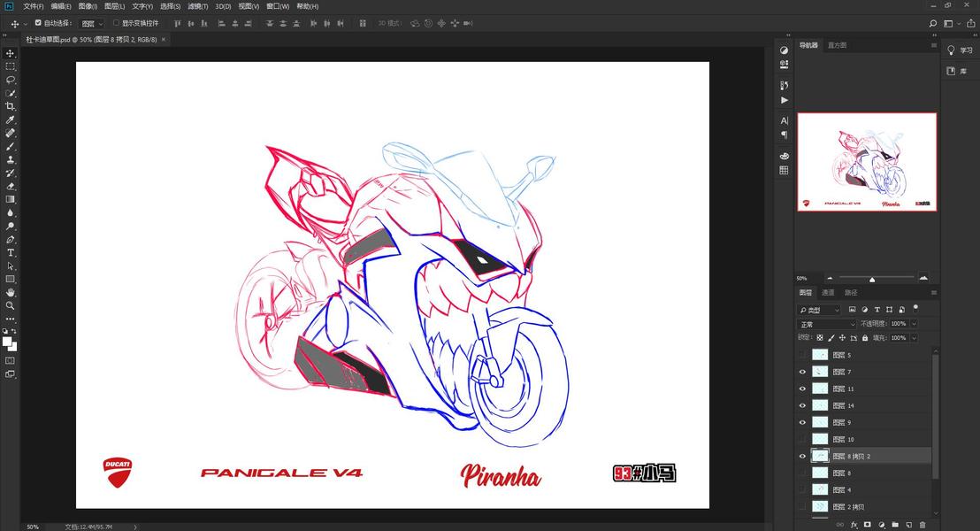Open the layer style fx menu

854,525
